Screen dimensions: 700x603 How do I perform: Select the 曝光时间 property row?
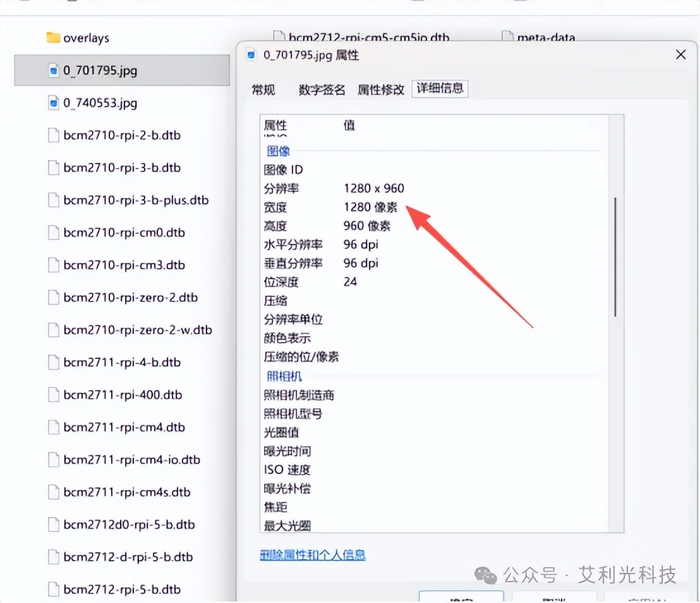[433, 451]
